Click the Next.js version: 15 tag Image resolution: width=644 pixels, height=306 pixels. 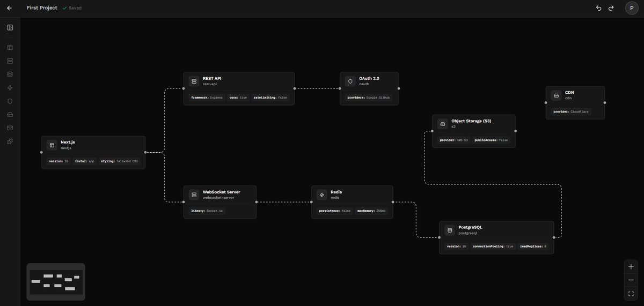(x=58, y=161)
